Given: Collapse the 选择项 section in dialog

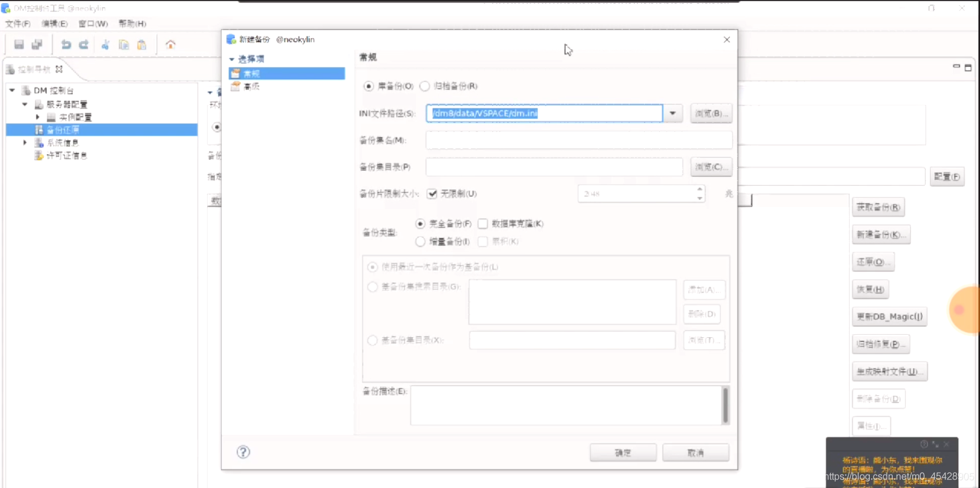Looking at the screenshot, I should point(232,59).
